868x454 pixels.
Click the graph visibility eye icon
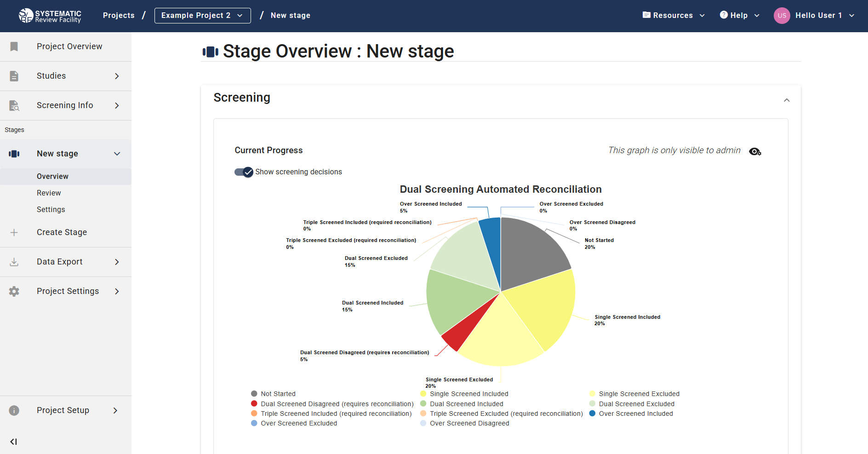pos(754,151)
